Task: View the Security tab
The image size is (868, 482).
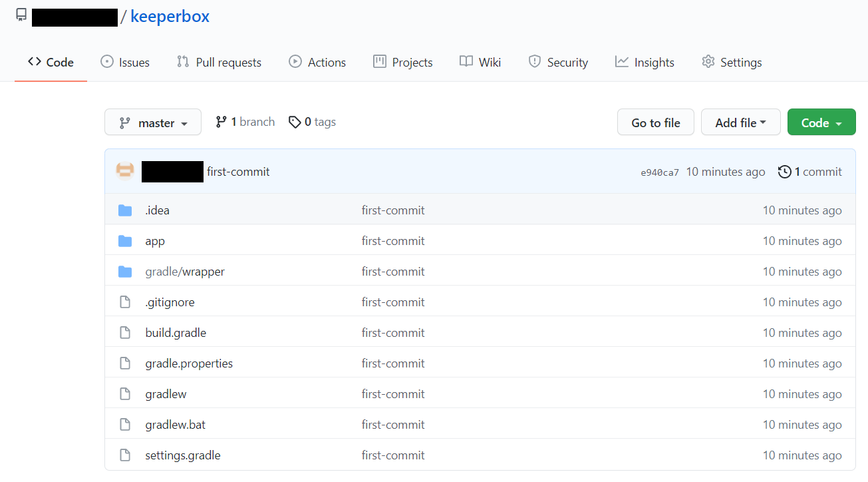Action: coord(558,62)
